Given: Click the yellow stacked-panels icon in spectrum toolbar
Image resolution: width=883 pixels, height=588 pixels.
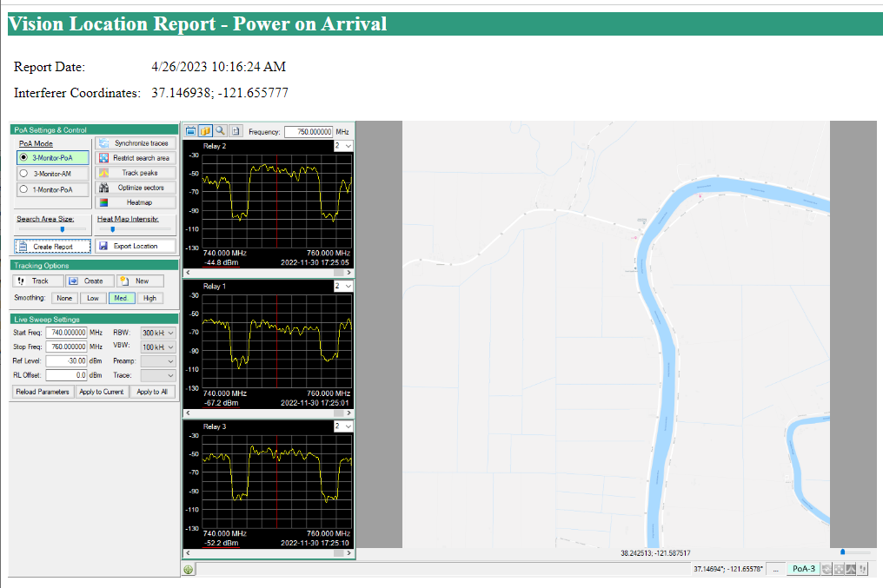Looking at the screenshot, I should pyautogui.click(x=206, y=131).
